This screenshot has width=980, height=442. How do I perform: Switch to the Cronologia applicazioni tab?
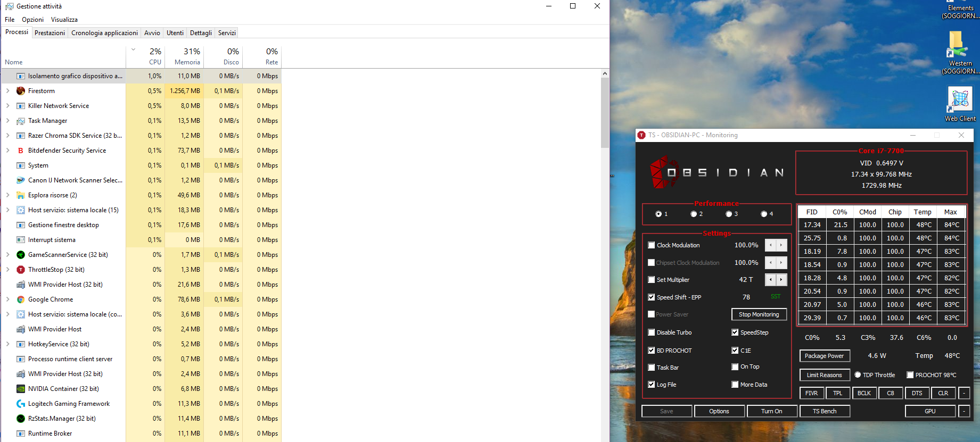(x=104, y=33)
